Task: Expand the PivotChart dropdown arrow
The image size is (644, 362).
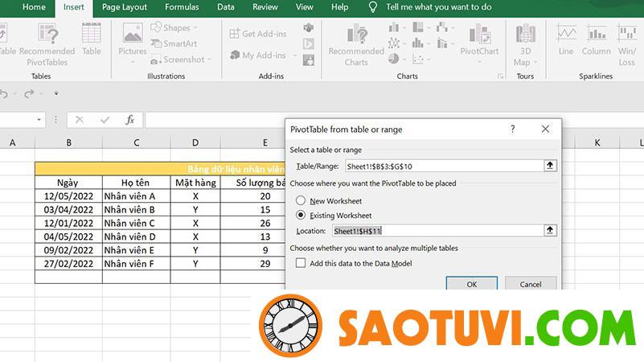Action: [x=479, y=63]
